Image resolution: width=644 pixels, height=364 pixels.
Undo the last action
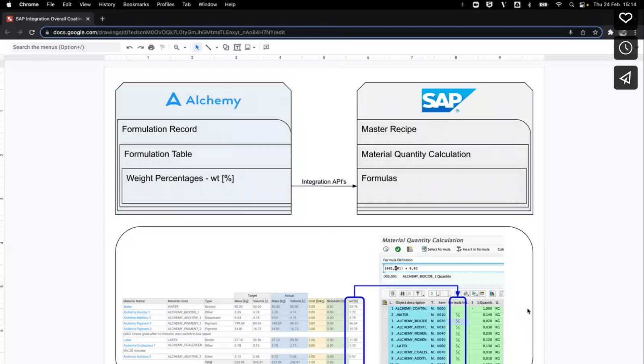[x=129, y=47]
